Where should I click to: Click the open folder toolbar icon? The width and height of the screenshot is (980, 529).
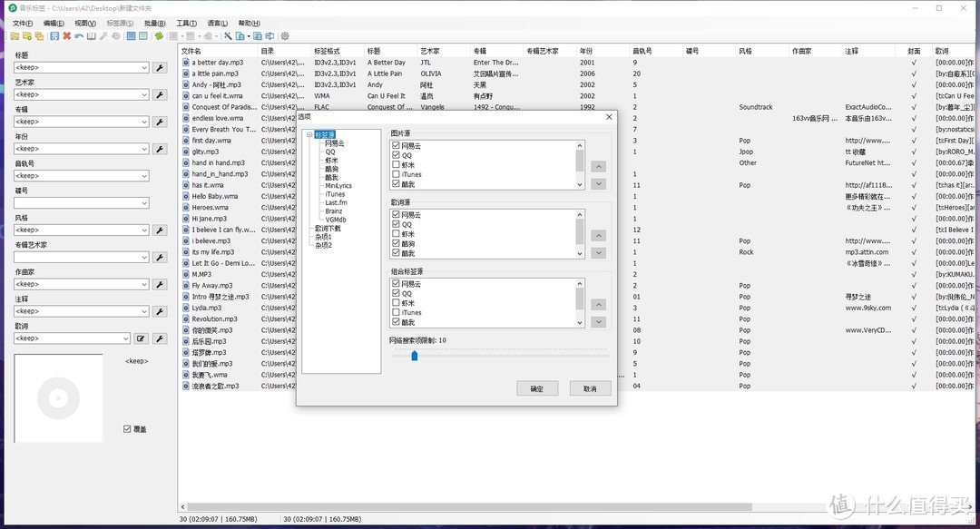pos(15,36)
